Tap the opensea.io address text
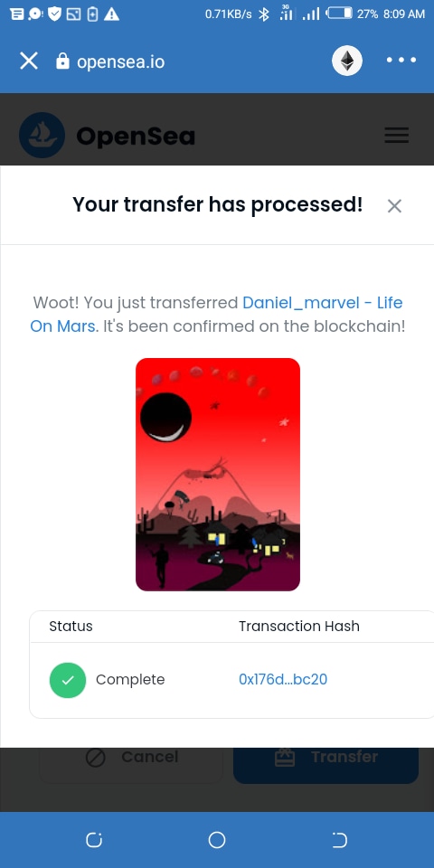The image size is (434, 868). (120, 61)
